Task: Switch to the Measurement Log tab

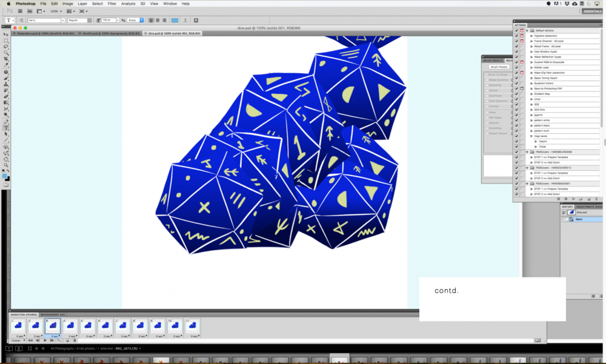Action: pos(53,314)
